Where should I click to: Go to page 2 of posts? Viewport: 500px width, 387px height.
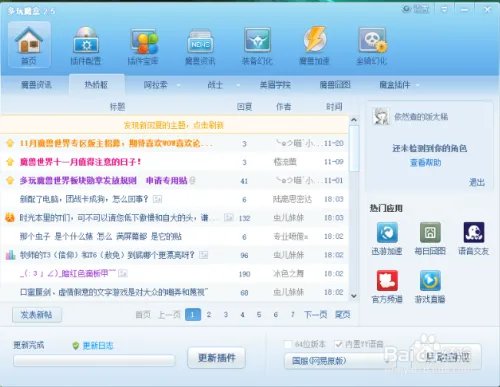tap(209, 315)
